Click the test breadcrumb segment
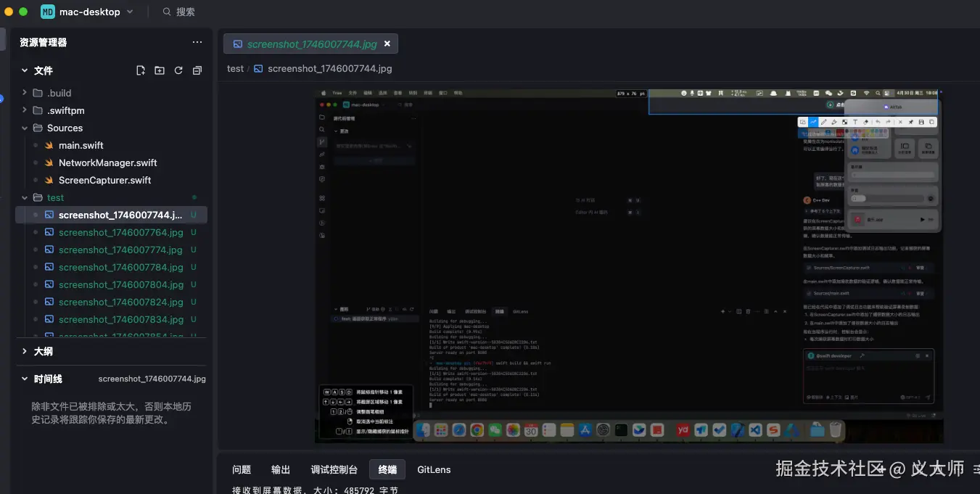This screenshot has width=980, height=494. 235,68
